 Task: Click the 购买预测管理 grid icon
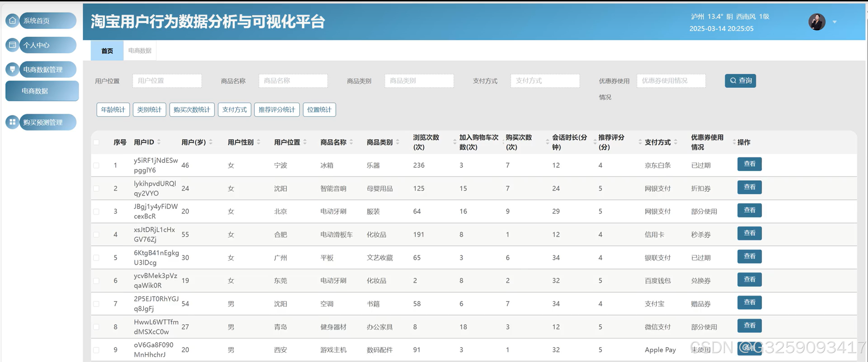(13, 122)
